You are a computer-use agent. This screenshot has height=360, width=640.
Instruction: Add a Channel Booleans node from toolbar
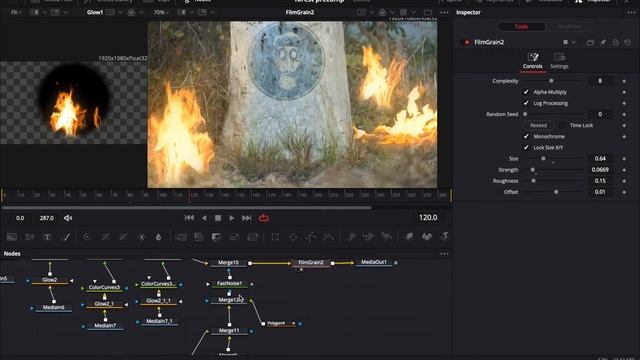click(199, 237)
